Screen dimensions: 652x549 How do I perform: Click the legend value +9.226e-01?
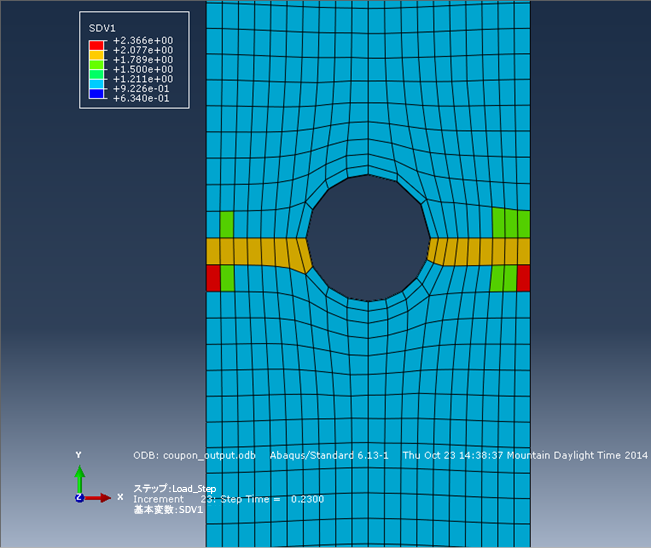[x=141, y=89]
